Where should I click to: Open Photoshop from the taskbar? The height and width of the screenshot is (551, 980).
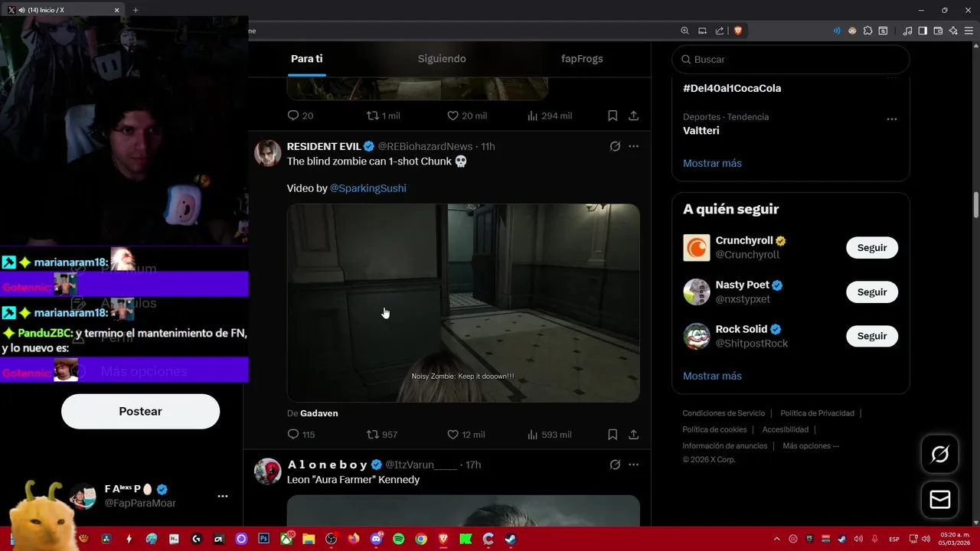click(x=263, y=539)
